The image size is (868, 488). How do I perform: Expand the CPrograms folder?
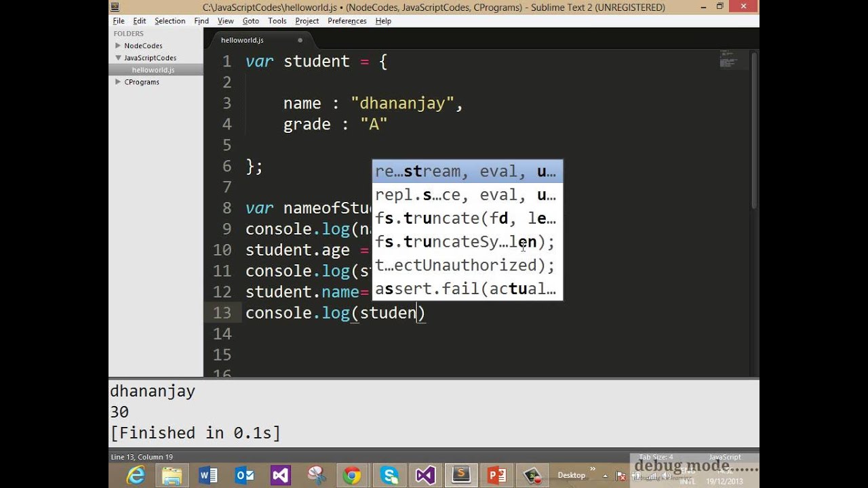(x=118, y=82)
